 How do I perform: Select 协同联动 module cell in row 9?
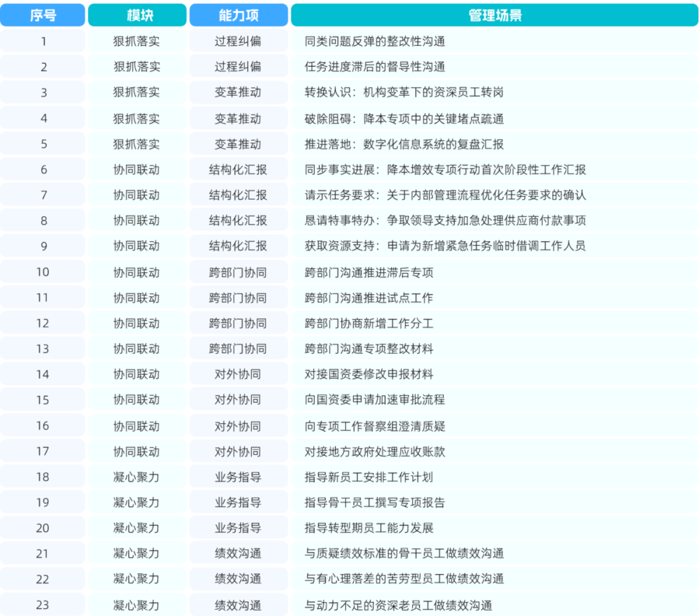click(x=137, y=246)
